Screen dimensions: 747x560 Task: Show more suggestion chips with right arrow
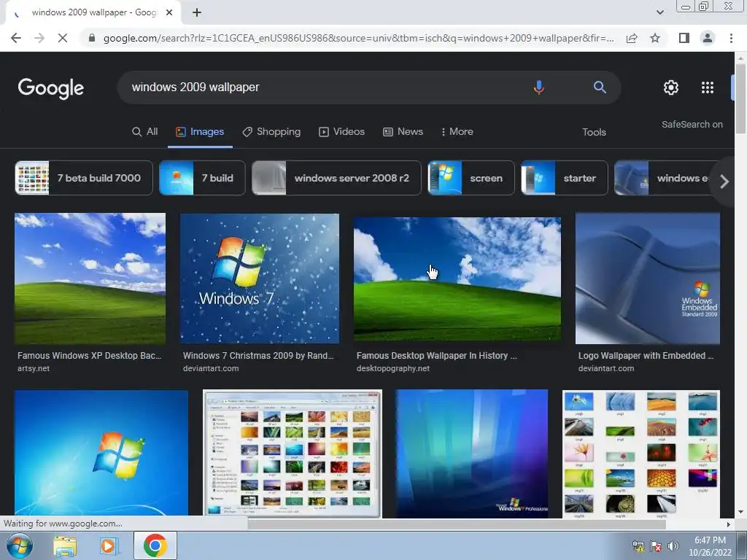(724, 182)
